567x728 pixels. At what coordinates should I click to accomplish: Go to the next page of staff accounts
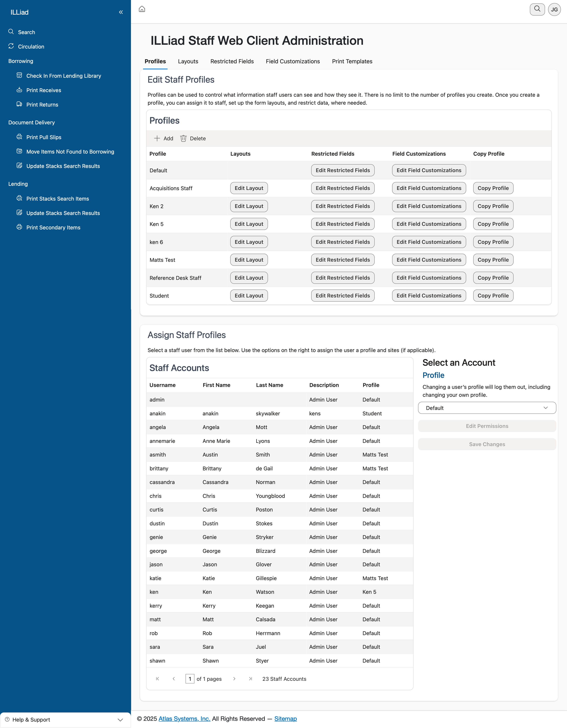tap(234, 679)
